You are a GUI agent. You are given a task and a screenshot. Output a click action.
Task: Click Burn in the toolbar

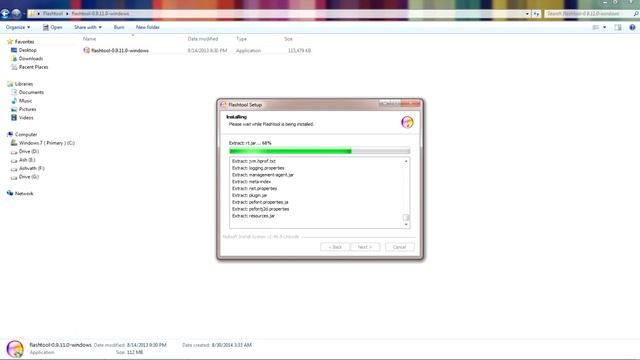pos(119,27)
